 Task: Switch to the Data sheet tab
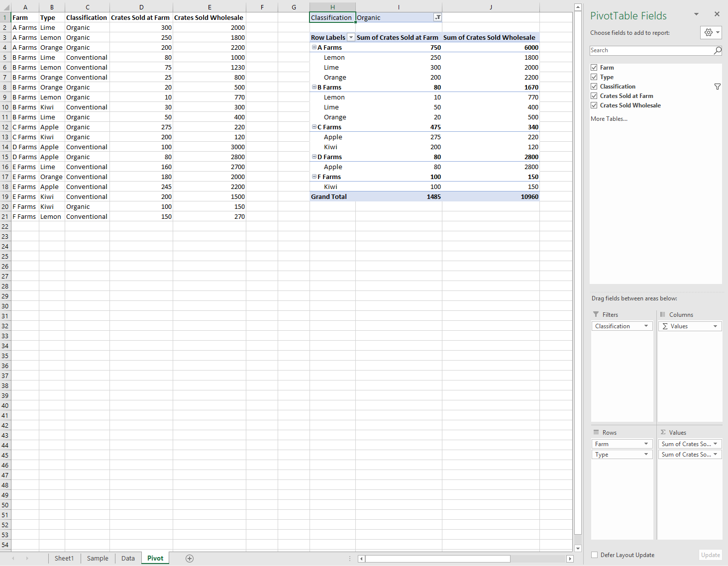point(128,558)
